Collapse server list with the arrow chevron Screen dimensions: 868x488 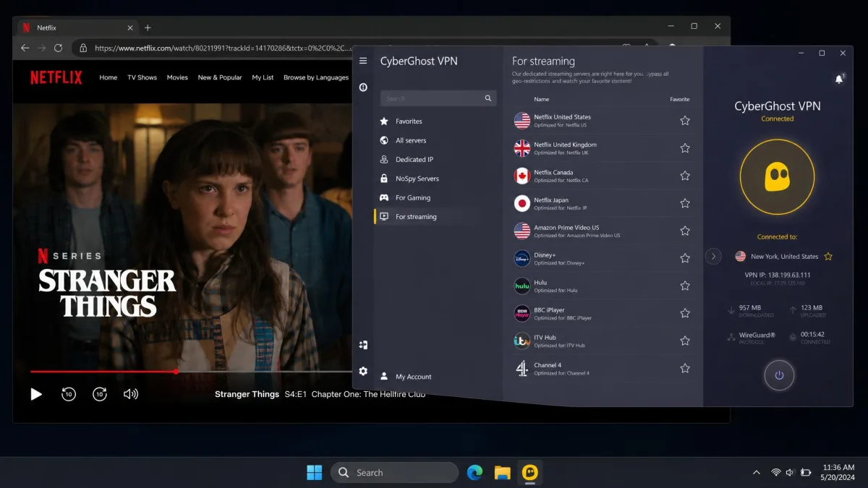coord(713,256)
